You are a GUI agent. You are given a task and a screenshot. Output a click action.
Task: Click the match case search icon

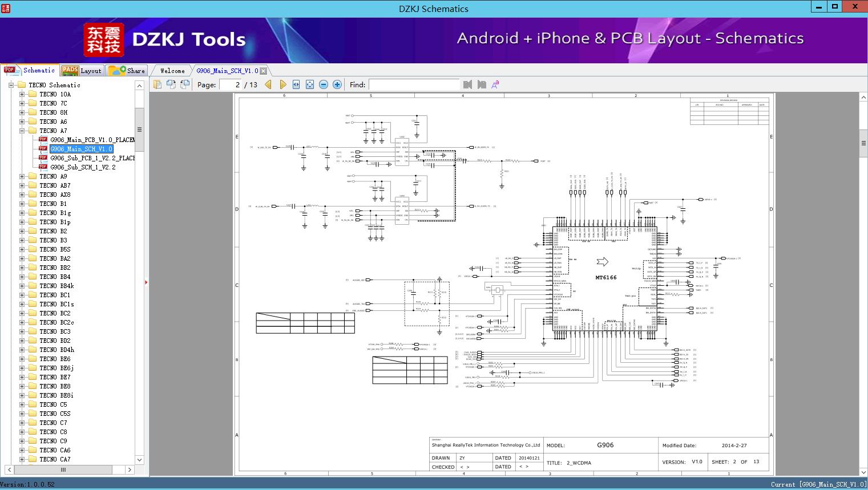495,84
